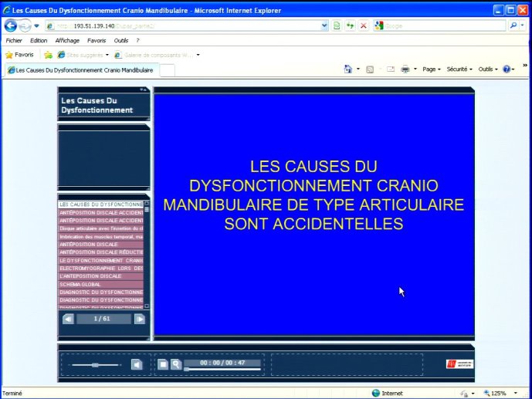Screen dimensions: 532x399
Task: Click the 1 / 61 slide counter
Action: pyautogui.click(x=102, y=319)
